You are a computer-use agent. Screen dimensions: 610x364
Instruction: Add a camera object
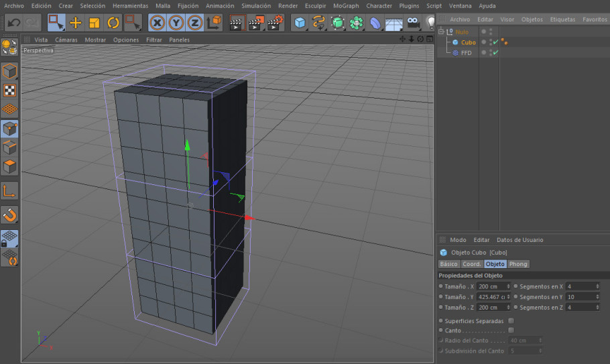click(413, 23)
